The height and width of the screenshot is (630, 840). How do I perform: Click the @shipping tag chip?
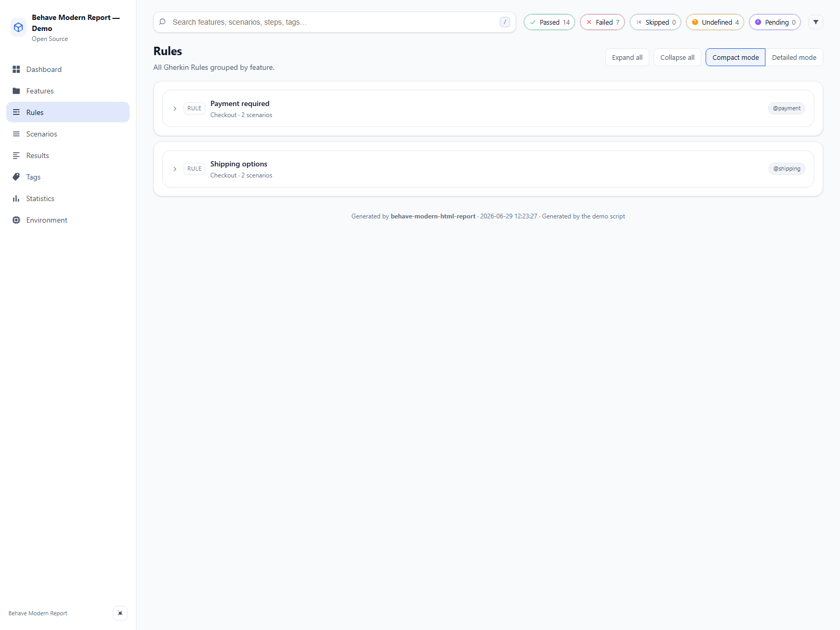(x=786, y=169)
